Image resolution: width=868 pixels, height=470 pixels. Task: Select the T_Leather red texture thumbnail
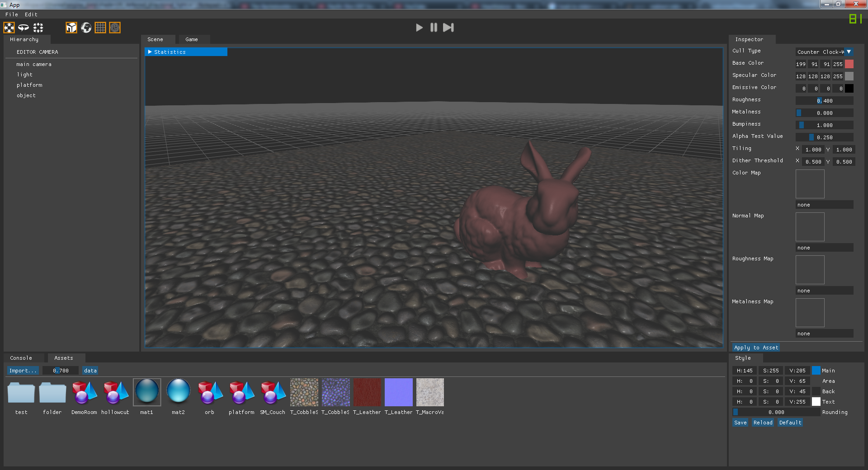pyautogui.click(x=367, y=392)
